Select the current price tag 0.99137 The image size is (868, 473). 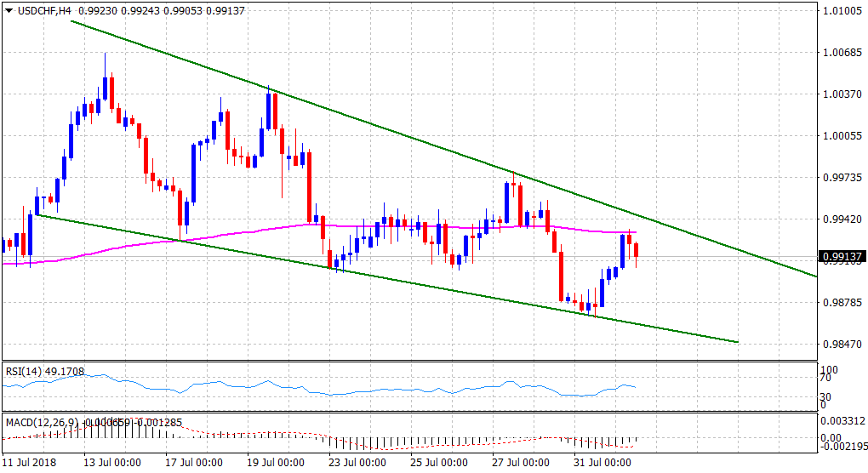point(841,256)
